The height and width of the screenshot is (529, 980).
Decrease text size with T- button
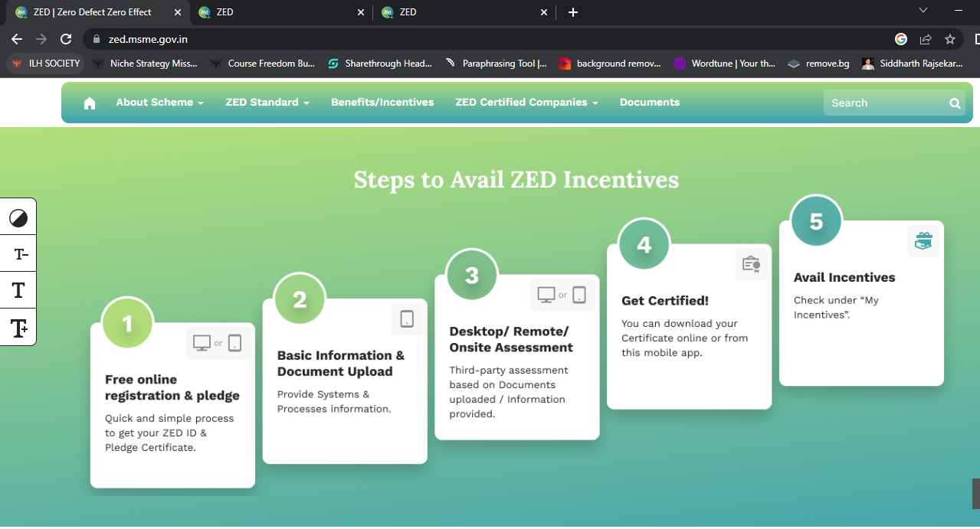18,254
